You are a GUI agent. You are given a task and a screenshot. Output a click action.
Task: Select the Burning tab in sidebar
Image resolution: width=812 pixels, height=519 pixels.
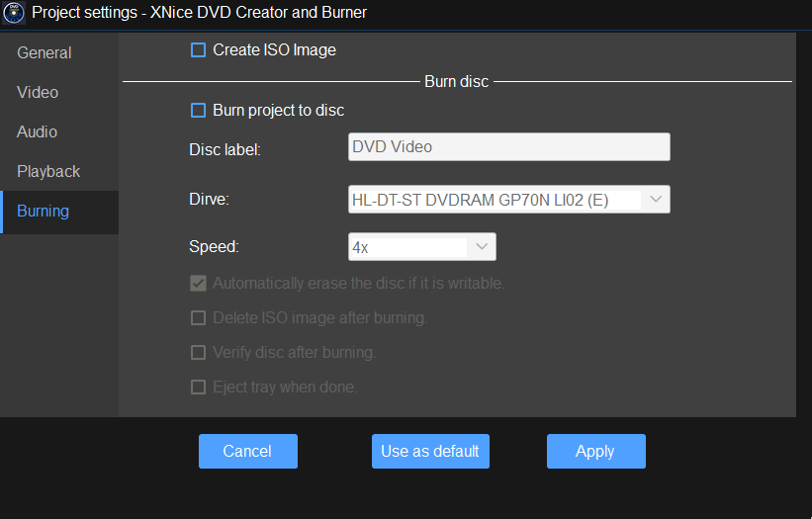tap(44, 212)
